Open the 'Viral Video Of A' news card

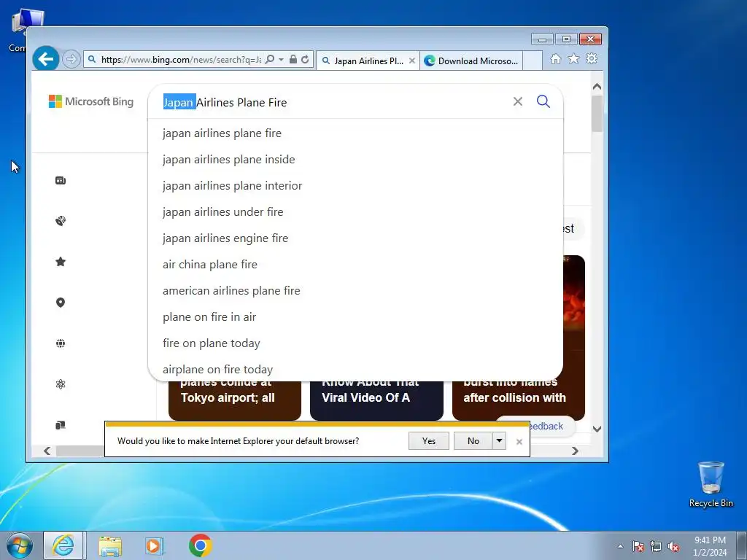[376, 400]
